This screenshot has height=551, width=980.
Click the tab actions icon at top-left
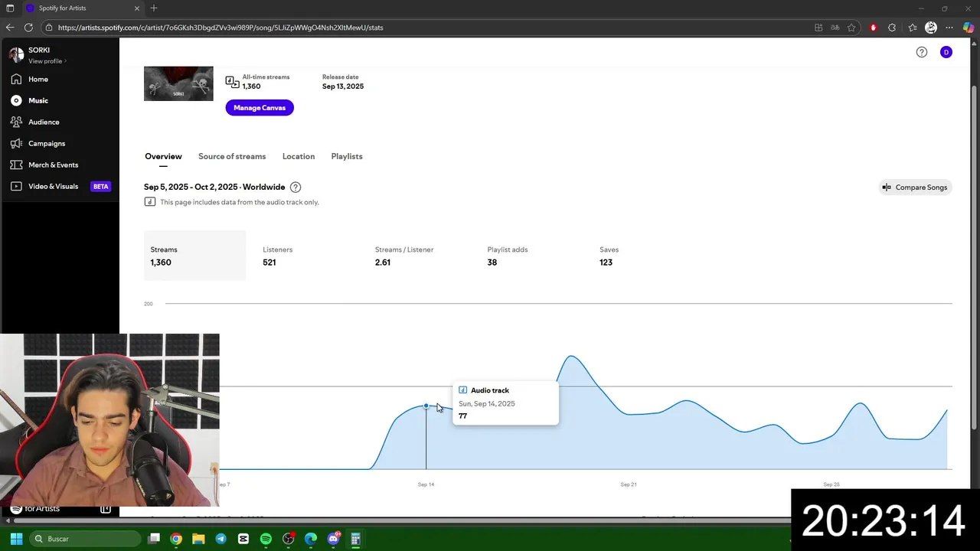tap(10, 8)
